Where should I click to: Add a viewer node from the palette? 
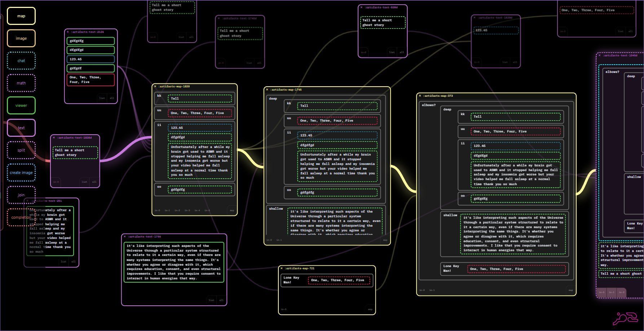coord(21,105)
